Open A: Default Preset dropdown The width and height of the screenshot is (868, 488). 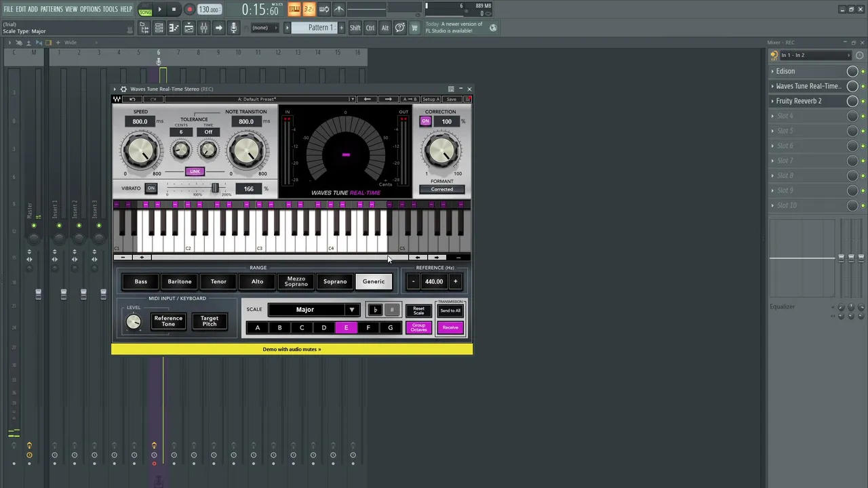click(260, 99)
